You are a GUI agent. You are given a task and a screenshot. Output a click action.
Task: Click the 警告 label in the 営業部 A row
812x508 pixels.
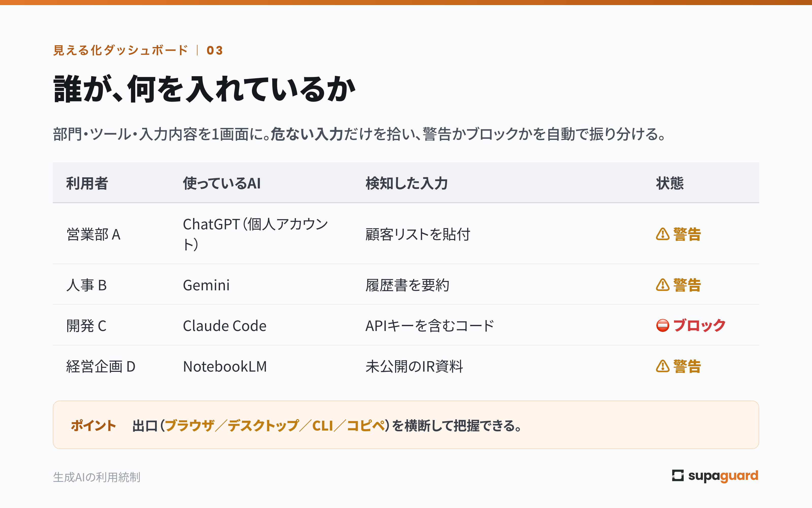(x=687, y=234)
